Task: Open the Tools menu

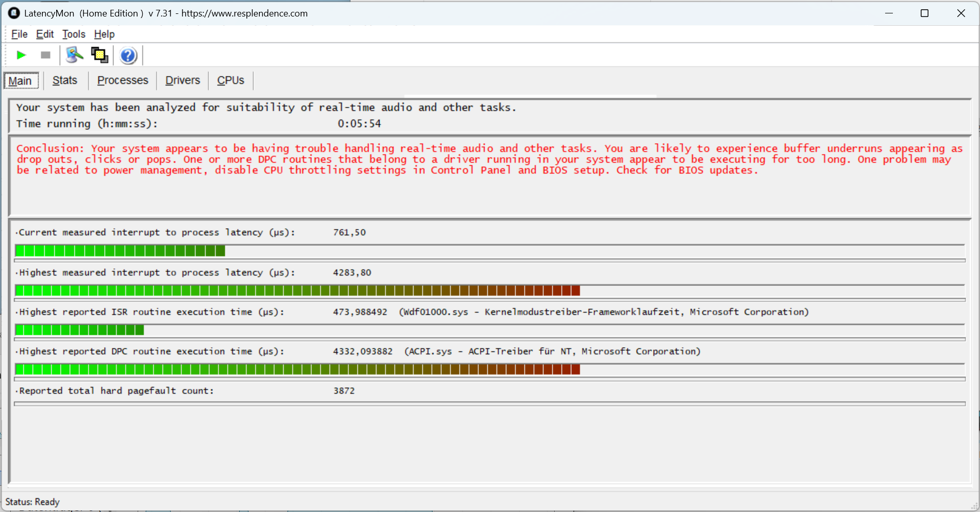Action: click(74, 35)
